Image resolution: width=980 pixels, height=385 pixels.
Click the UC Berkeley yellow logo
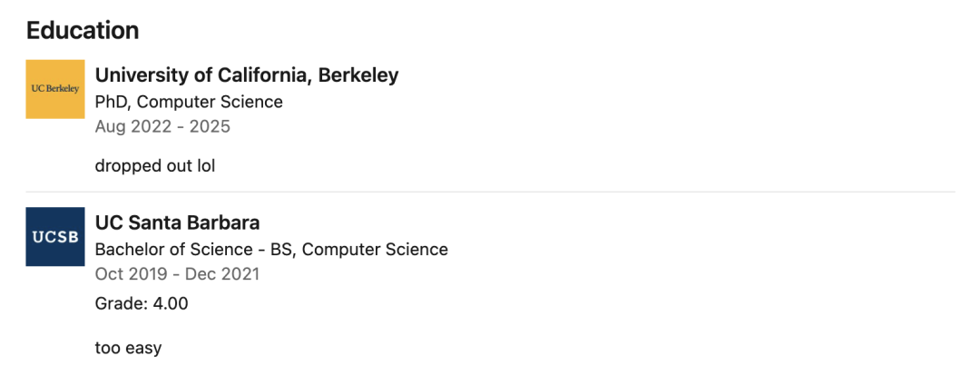point(54,89)
